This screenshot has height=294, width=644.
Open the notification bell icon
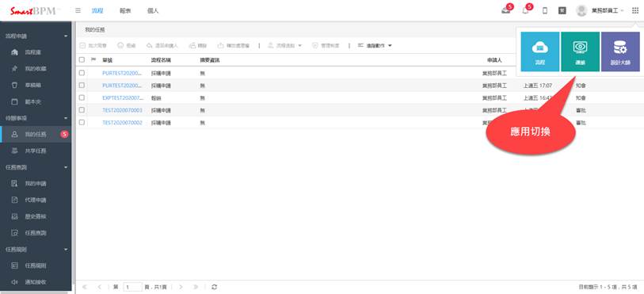coord(525,10)
